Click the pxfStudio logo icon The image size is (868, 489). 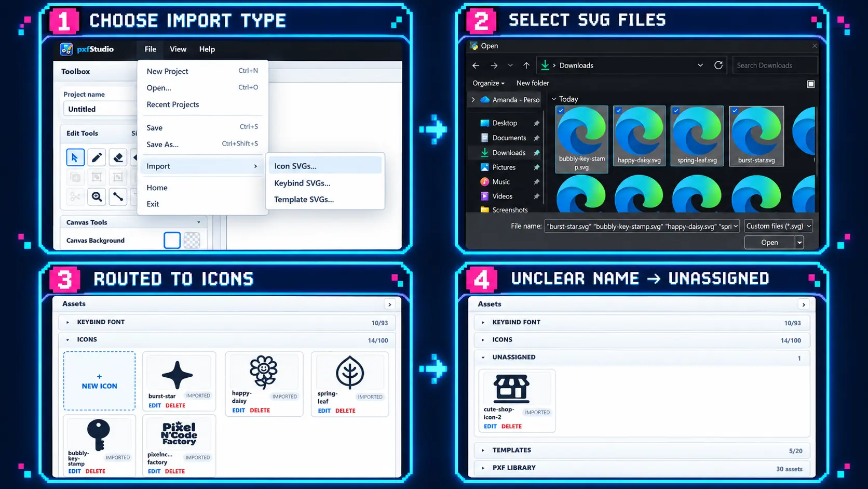(66, 49)
